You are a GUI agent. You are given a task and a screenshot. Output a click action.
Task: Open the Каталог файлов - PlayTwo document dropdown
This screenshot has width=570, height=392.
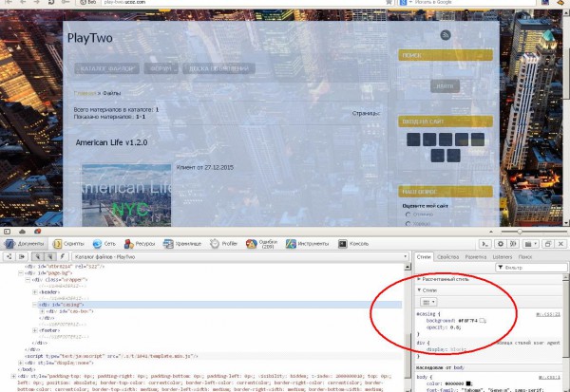point(240,257)
